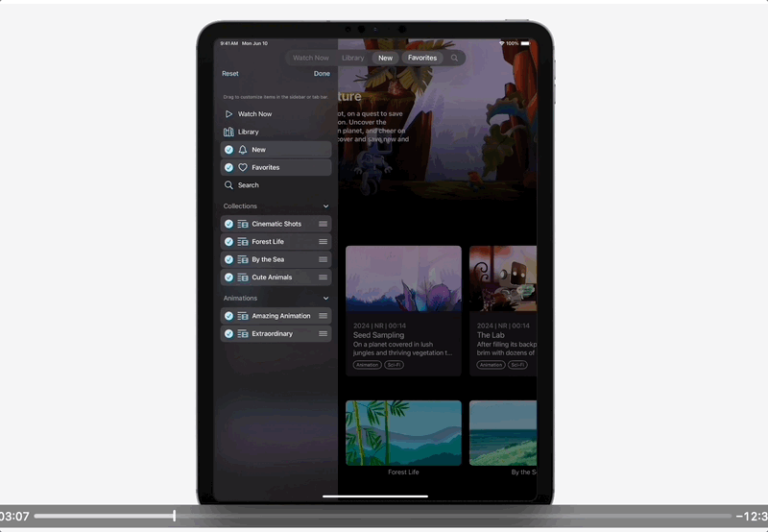Click the heart icon next to Favorites
The image size is (768, 532).
pyautogui.click(x=243, y=167)
